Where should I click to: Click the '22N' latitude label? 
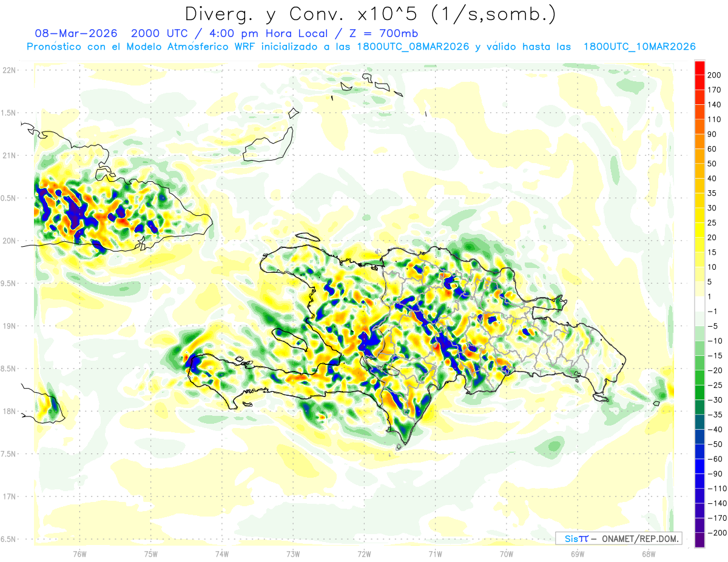click(x=9, y=70)
